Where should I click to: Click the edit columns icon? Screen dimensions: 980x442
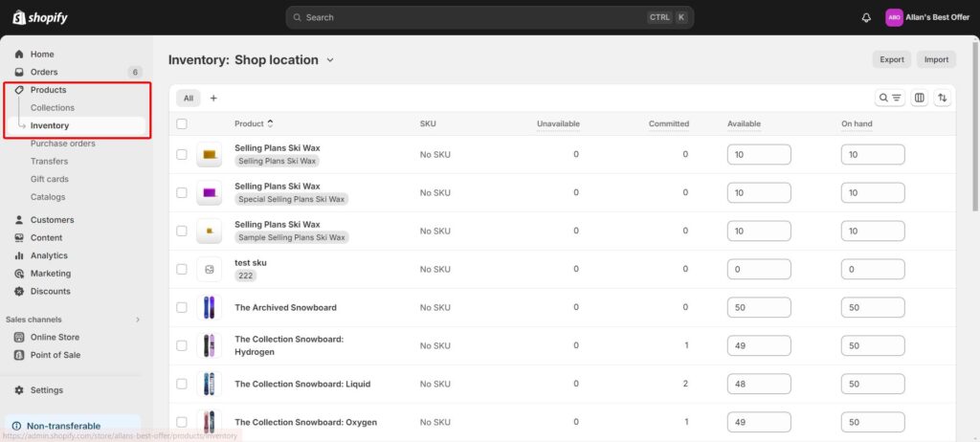point(920,98)
